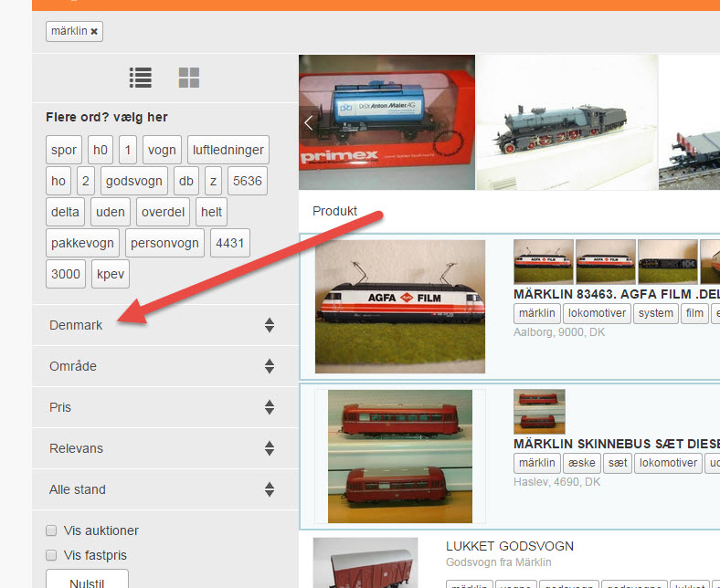Select small Skinnebus listing thumbnail

coord(539,411)
